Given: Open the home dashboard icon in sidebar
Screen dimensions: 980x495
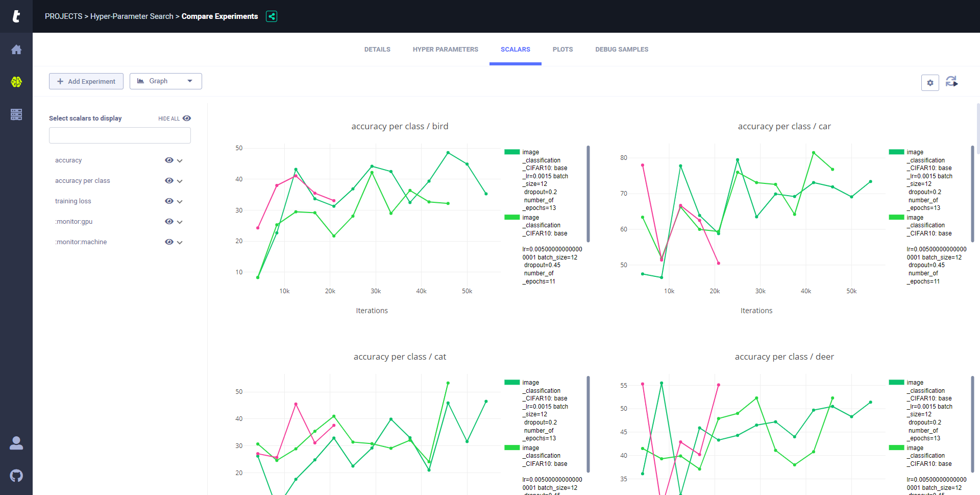Looking at the screenshot, I should point(16,50).
